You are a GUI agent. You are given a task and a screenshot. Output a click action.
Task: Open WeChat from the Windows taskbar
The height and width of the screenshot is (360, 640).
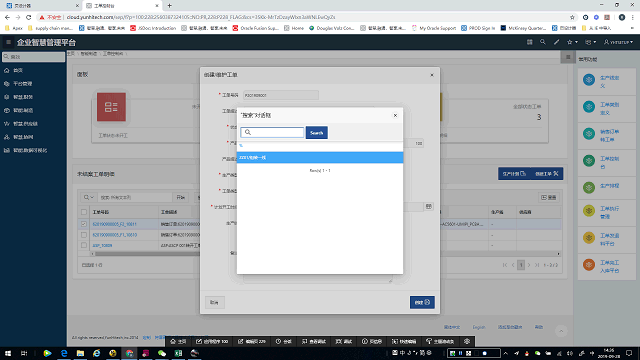[x=162, y=353]
